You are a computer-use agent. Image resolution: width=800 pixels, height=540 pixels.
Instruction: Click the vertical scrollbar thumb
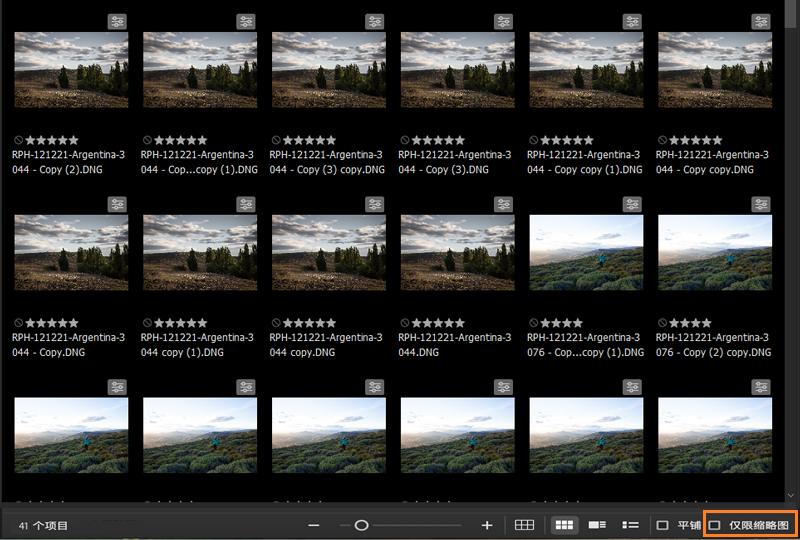[x=790, y=14]
